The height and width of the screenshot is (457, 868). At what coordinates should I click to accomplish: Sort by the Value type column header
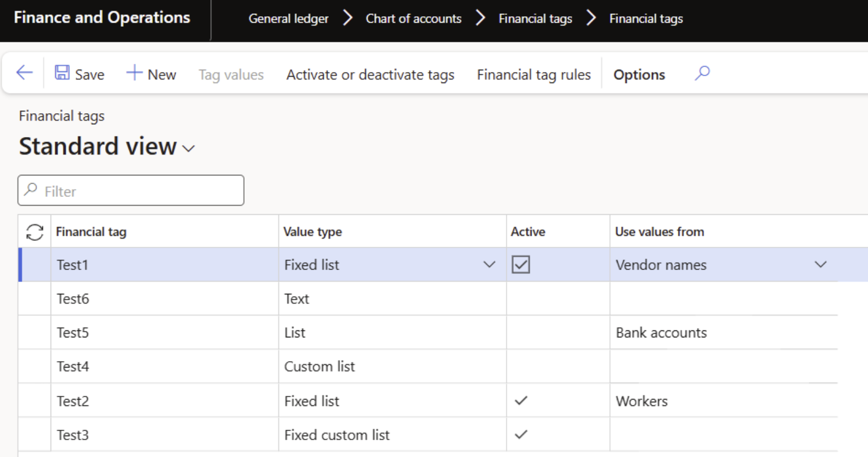click(313, 232)
